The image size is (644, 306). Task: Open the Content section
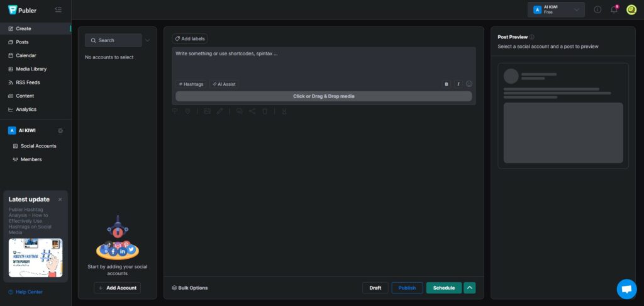pos(35,96)
